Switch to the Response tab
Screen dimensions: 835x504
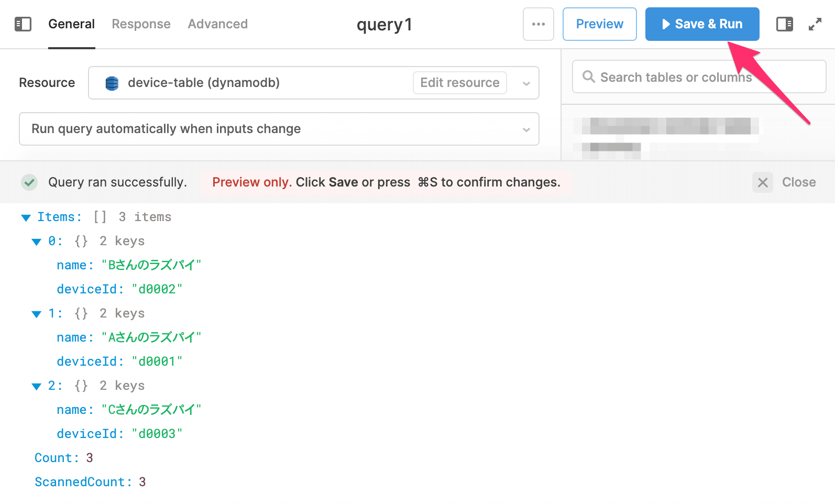point(141,24)
